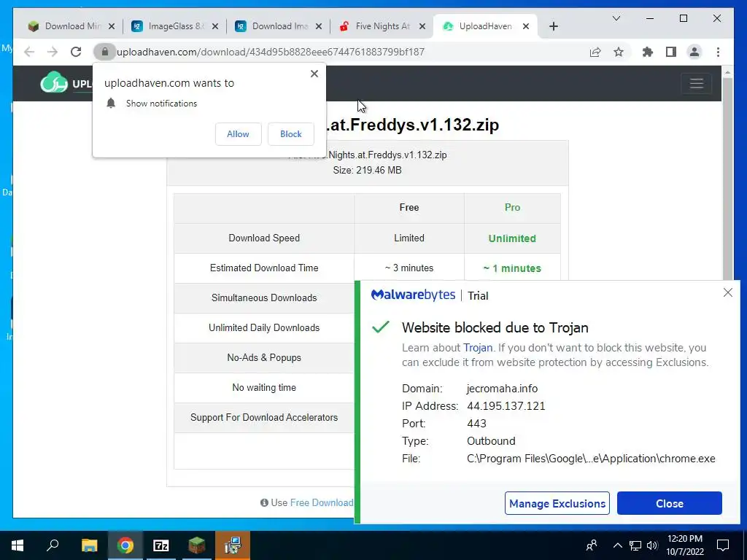This screenshot has width=747, height=560.
Task: Click the Chrome back arrow
Action: pyautogui.click(x=29, y=52)
